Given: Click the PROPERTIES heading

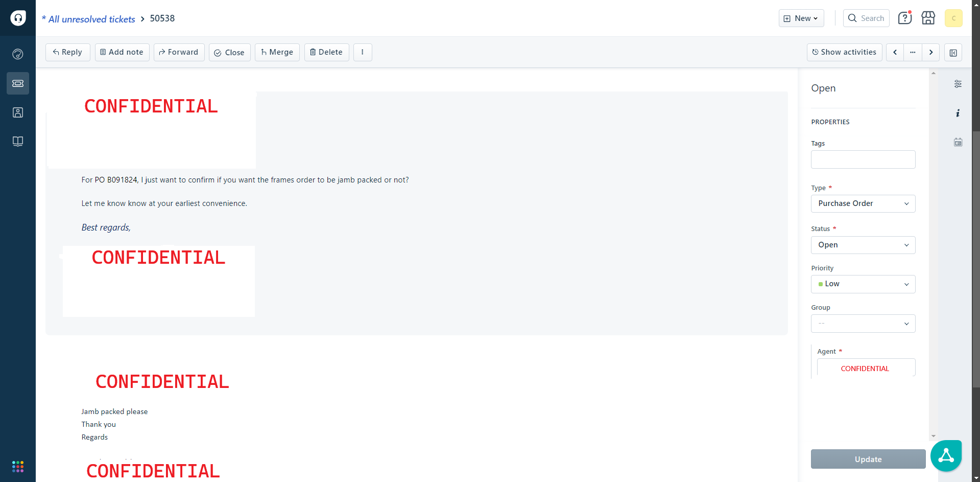Looking at the screenshot, I should point(830,122).
